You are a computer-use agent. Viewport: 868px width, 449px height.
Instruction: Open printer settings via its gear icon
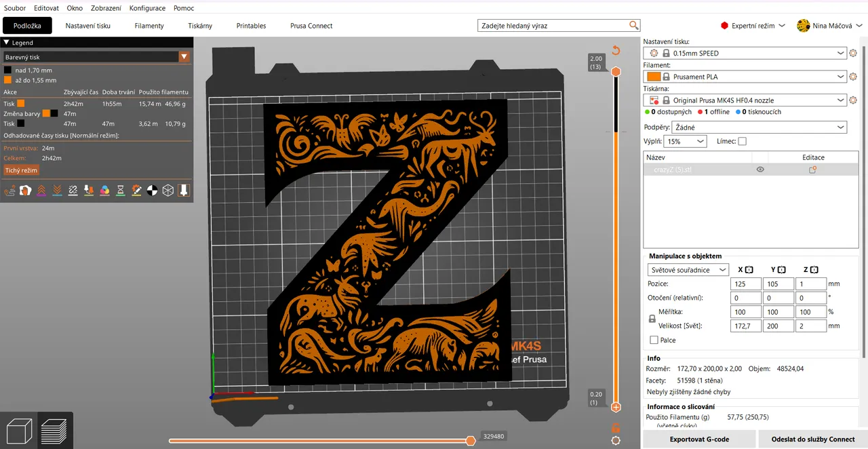click(852, 100)
